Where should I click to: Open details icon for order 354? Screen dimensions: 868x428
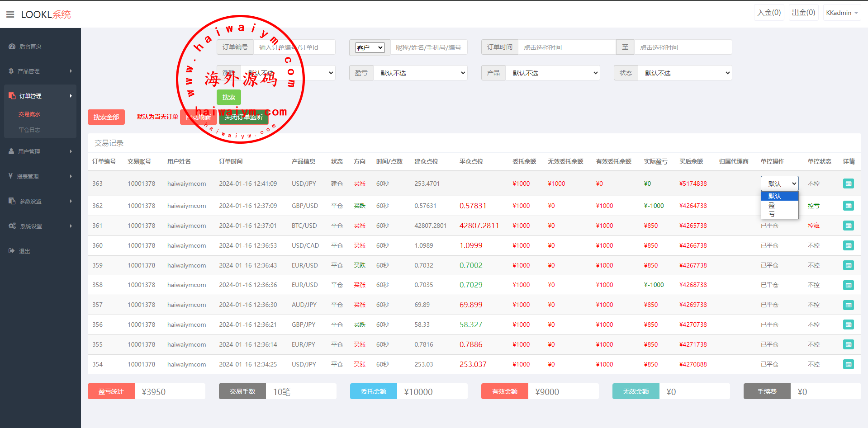pyautogui.click(x=848, y=364)
